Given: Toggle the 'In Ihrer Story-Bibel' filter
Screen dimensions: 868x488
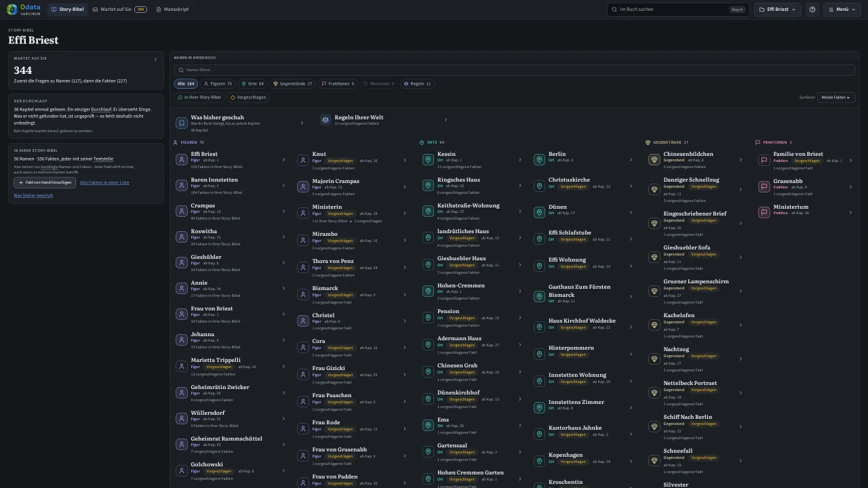Looking at the screenshot, I should coord(199,98).
